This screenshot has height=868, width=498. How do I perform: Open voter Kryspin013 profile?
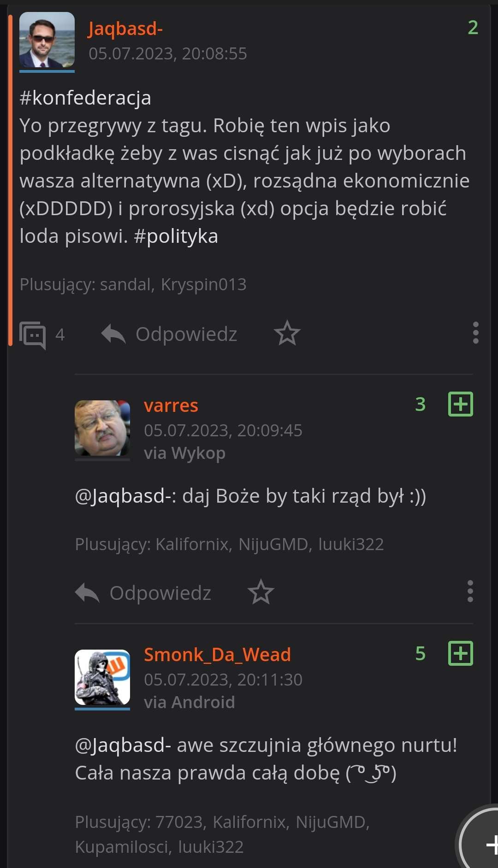(x=204, y=284)
